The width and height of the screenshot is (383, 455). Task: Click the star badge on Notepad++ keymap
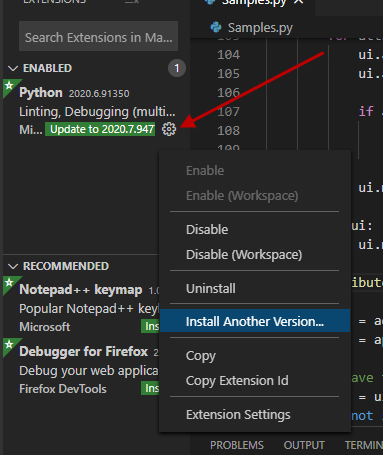[x=9, y=283]
